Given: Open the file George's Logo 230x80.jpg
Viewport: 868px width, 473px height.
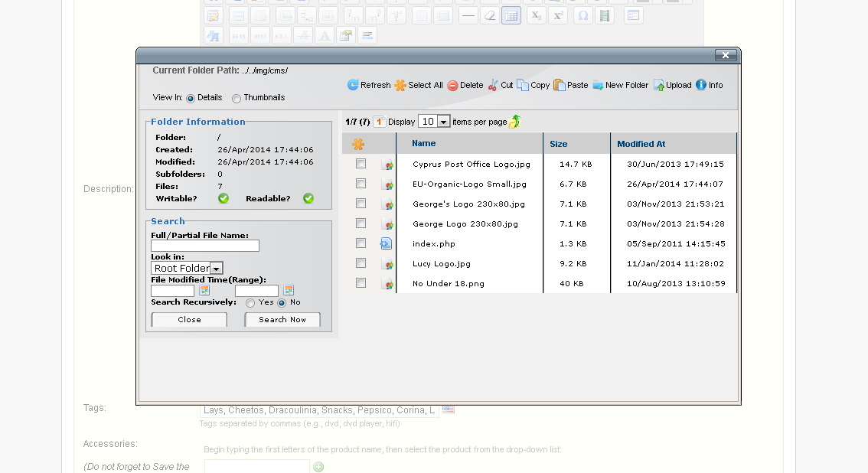Looking at the screenshot, I should [468, 204].
